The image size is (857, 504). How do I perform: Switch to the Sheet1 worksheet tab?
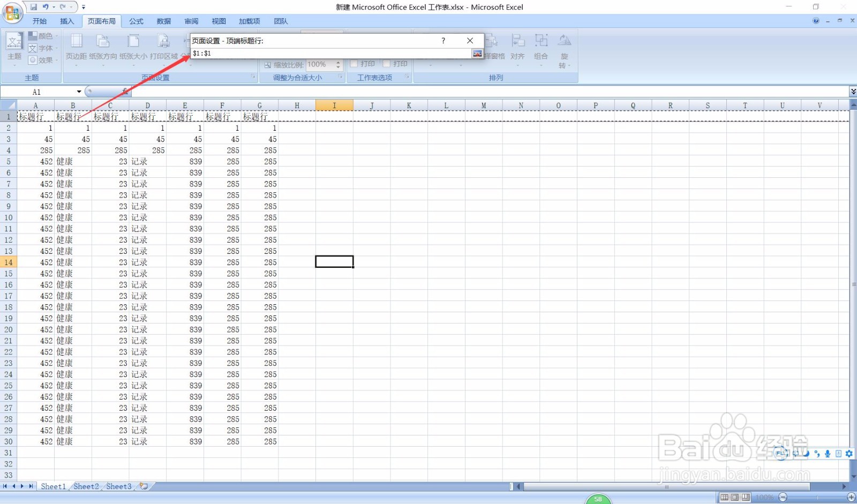53,486
